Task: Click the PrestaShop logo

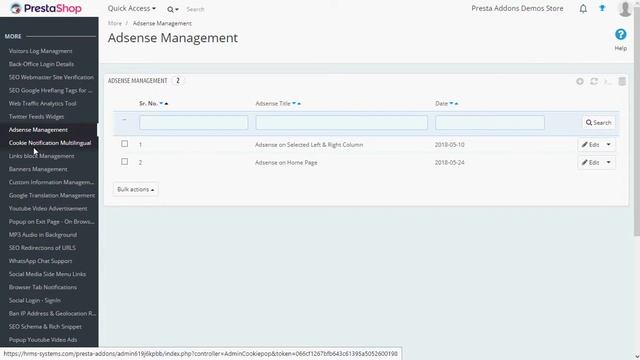Action: [x=46, y=8]
